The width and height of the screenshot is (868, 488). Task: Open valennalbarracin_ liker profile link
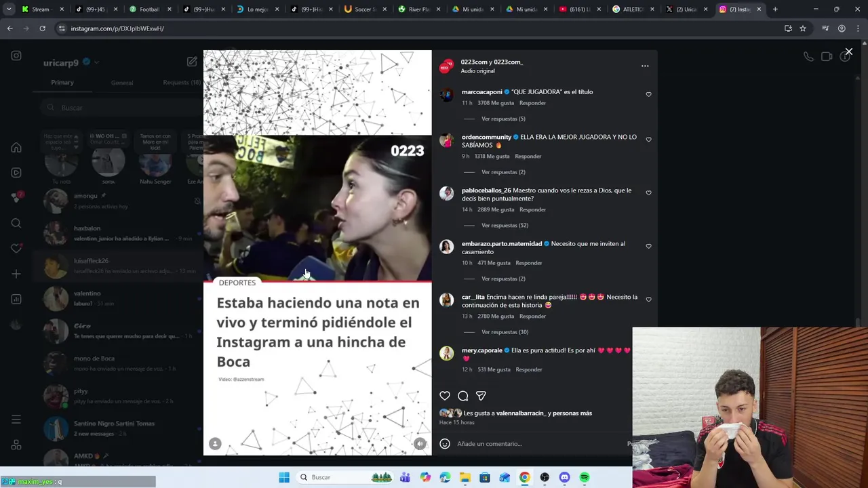[x=521, y=413]
